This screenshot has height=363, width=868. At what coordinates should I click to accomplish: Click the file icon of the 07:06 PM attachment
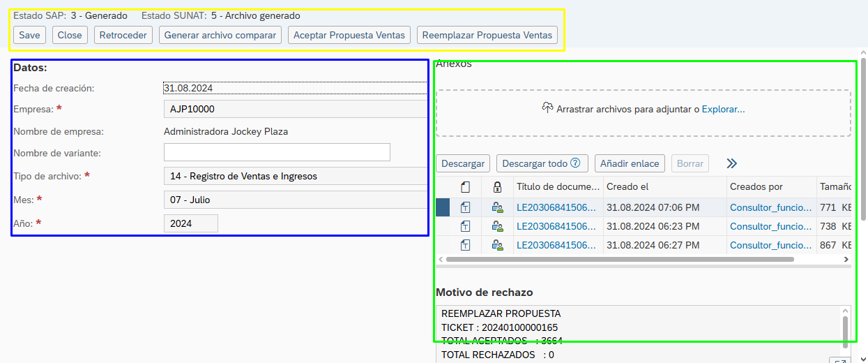pos(465,207)
